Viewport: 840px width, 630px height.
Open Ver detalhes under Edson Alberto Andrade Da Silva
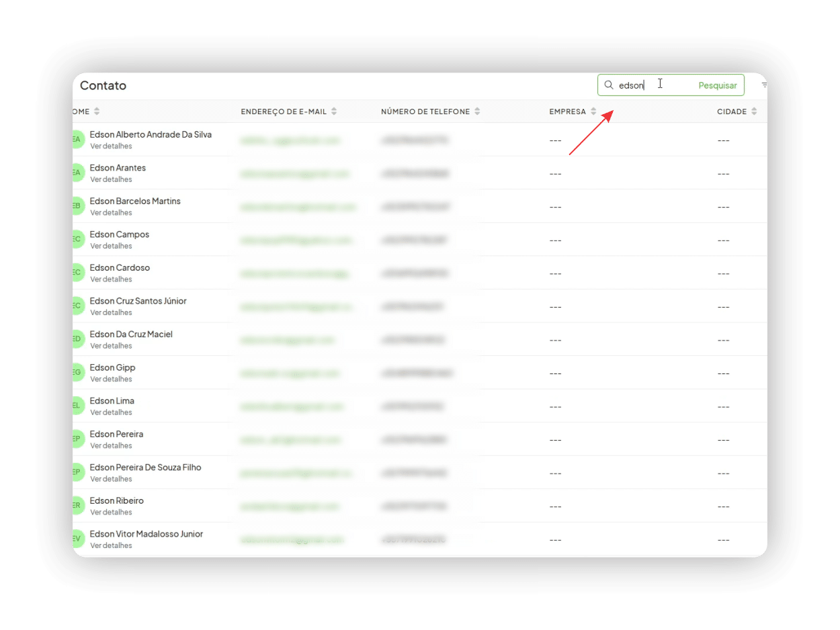tap(111, 146)
